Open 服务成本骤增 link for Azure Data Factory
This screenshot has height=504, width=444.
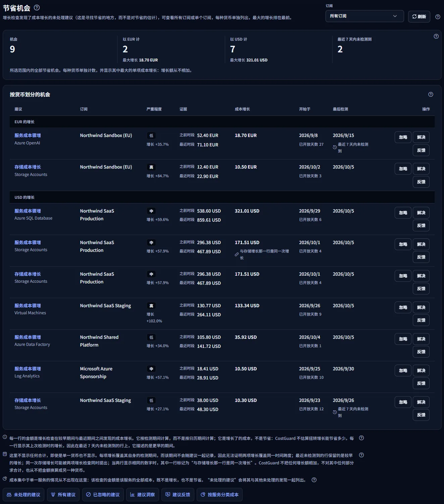click(x=28, y=337)
